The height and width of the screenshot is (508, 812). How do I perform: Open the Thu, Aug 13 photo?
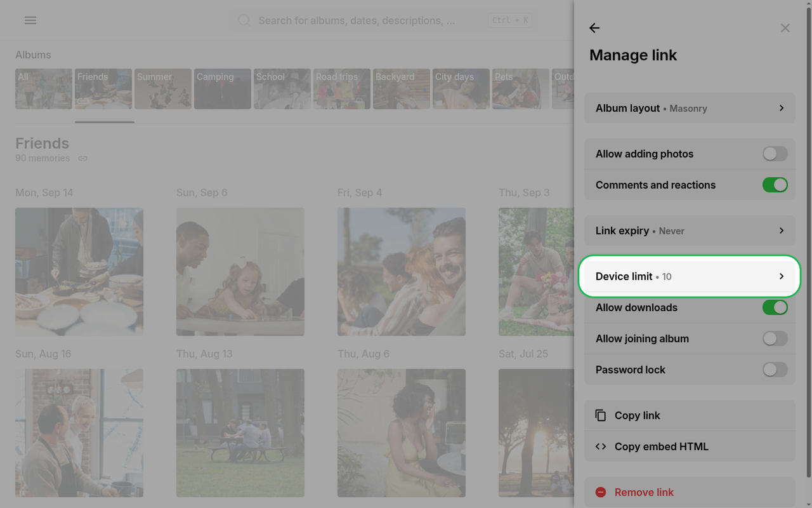coord(240,433)
